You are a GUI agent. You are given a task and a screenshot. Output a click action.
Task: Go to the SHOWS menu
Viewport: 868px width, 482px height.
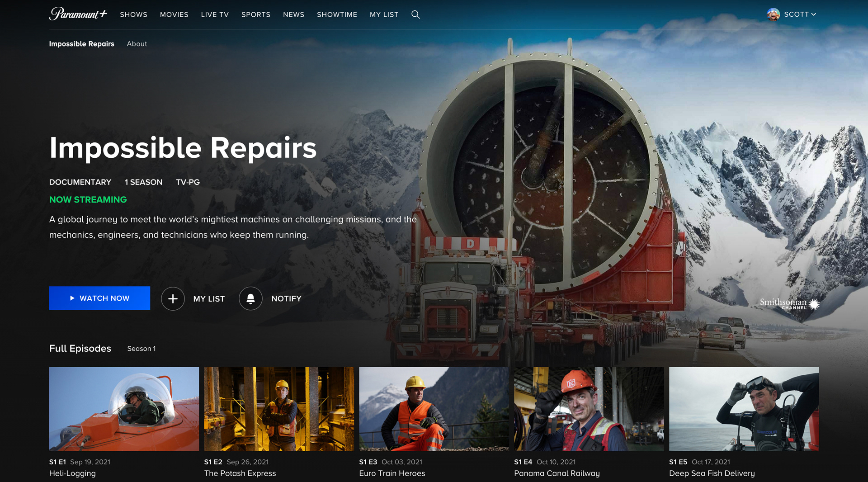tap(133, 14)
